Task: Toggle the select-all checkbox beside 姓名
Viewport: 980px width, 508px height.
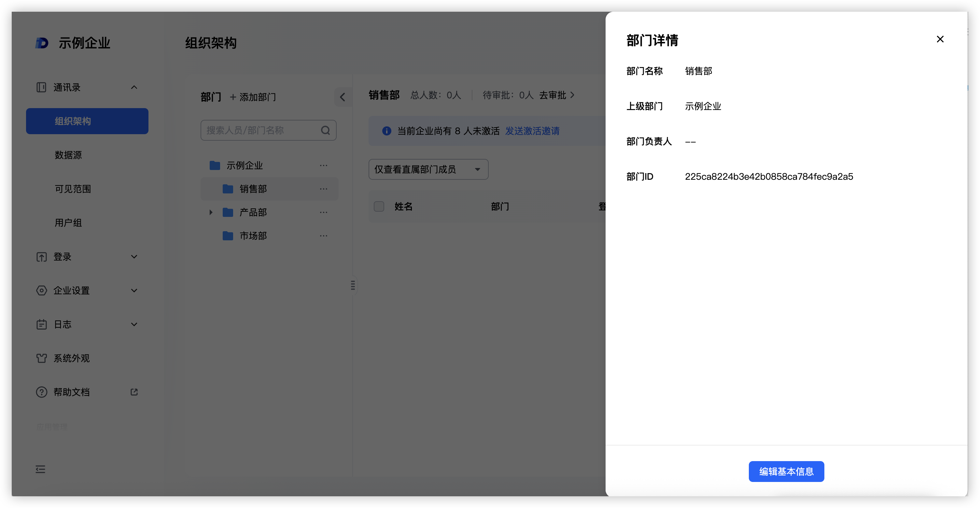Action: 379,207
